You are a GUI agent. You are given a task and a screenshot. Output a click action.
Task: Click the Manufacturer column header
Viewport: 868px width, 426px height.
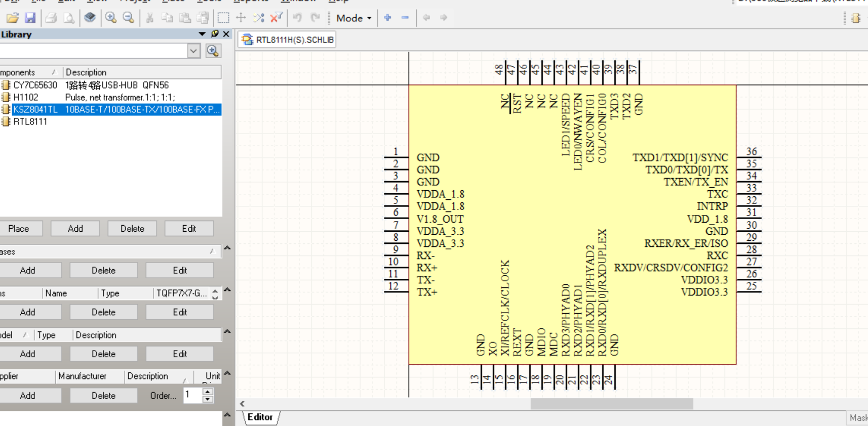[90, 376]
